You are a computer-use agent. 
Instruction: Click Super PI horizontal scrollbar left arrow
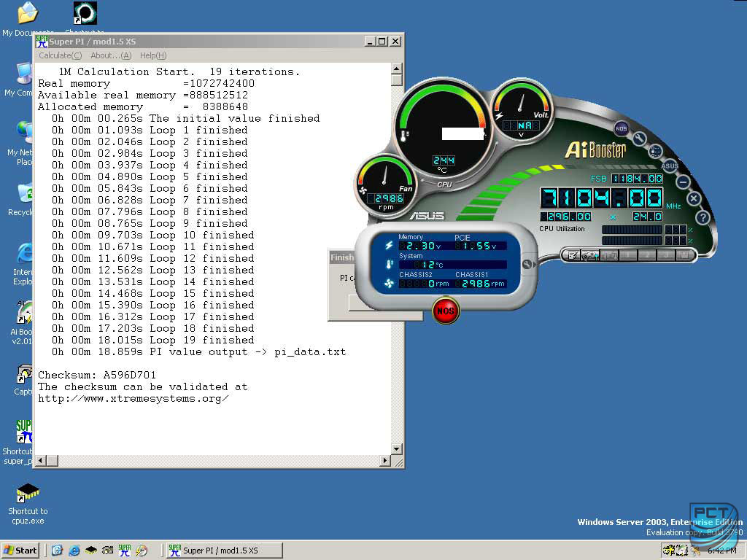pos(41,461)
